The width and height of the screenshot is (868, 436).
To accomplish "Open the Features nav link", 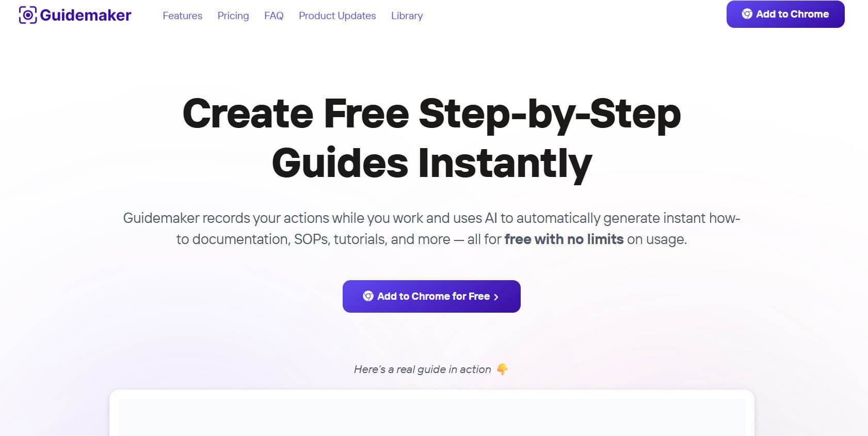I will tap(182, 16).
